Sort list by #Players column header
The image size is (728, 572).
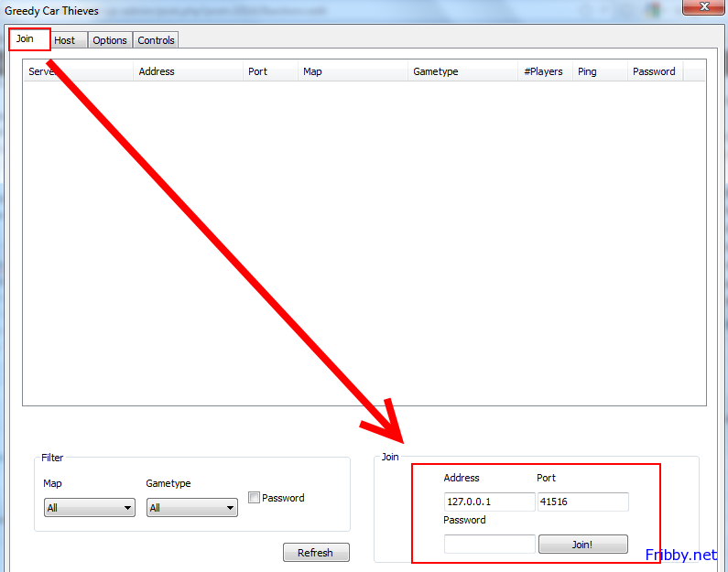coord(544,71)
